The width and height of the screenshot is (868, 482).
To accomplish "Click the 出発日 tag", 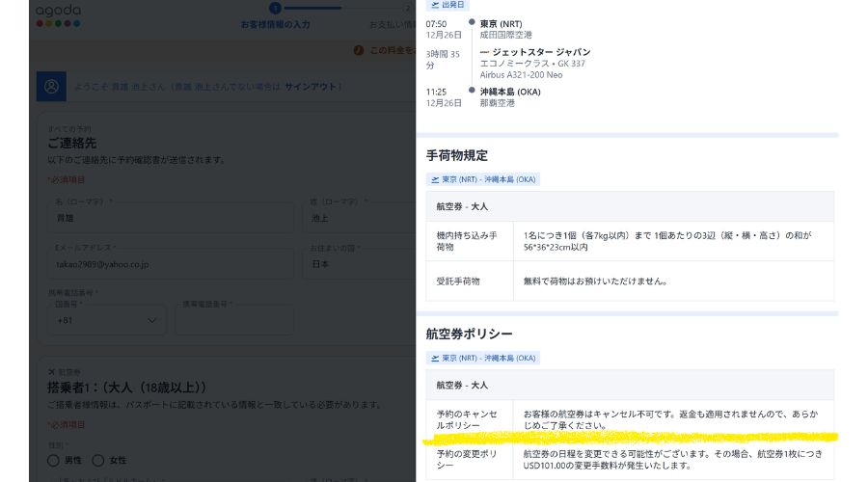I will point(448,5).
